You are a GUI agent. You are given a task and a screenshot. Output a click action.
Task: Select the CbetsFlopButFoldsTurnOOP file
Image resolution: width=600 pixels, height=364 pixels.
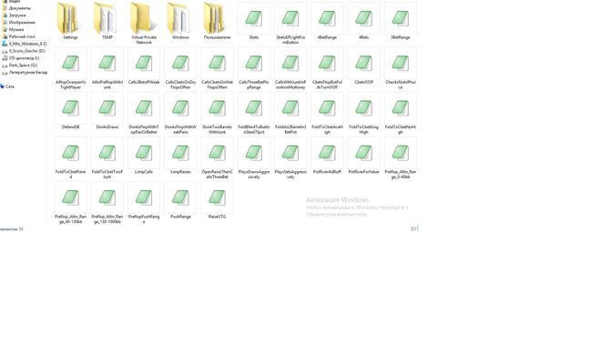tap(327, 68)
